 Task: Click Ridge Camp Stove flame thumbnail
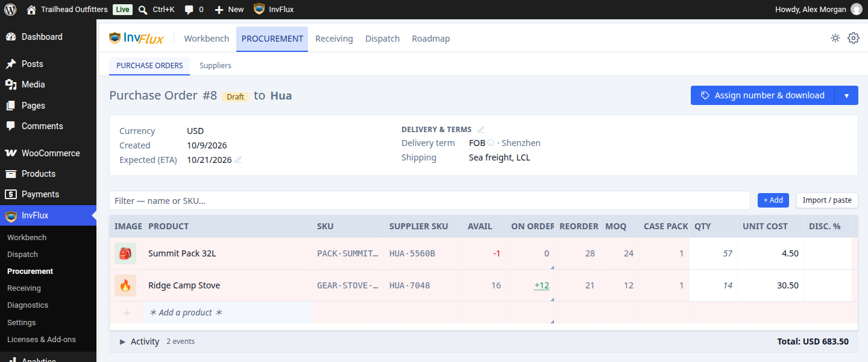(125, 285)
